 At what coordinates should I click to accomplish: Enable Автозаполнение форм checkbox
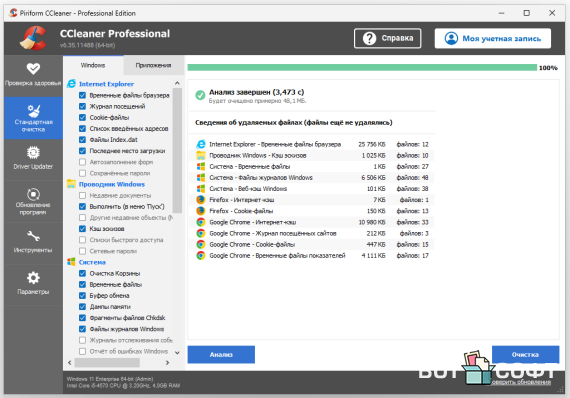coord(83,162)
